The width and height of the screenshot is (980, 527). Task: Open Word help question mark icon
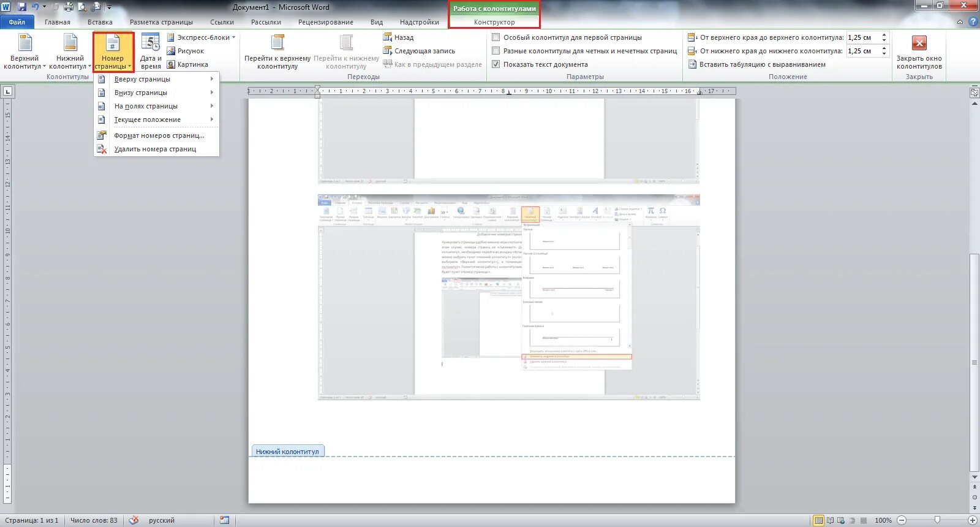click(973, 22)
